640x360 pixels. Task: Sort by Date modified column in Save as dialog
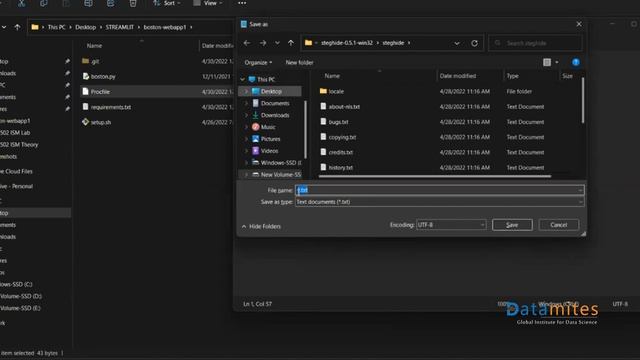pos(458,76)
